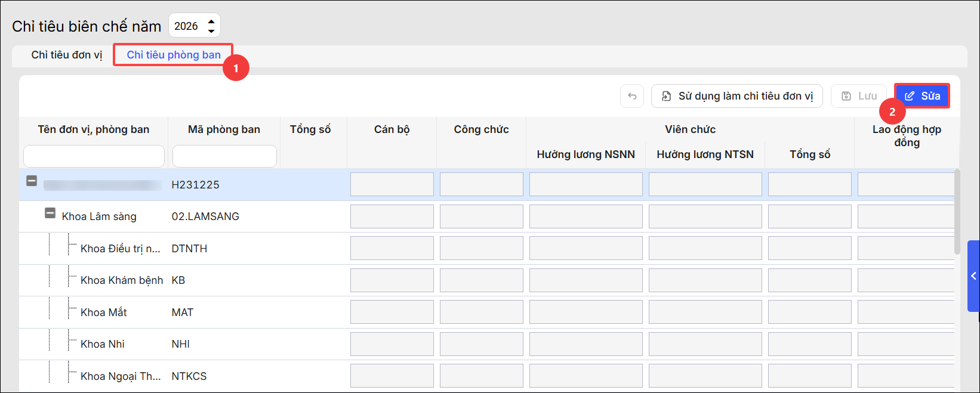Viewport: 980px width, 393px height.
Task: Switch to Chỉ tiêu đơn vị tab
Action: pos(67,55)
